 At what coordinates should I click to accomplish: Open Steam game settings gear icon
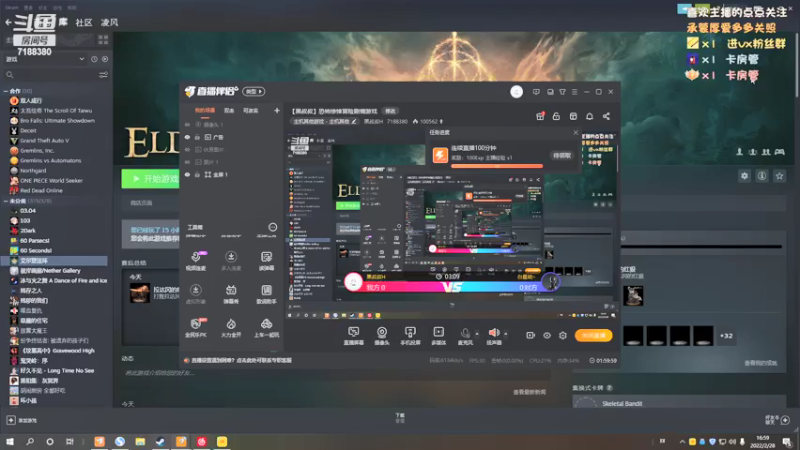744,176
